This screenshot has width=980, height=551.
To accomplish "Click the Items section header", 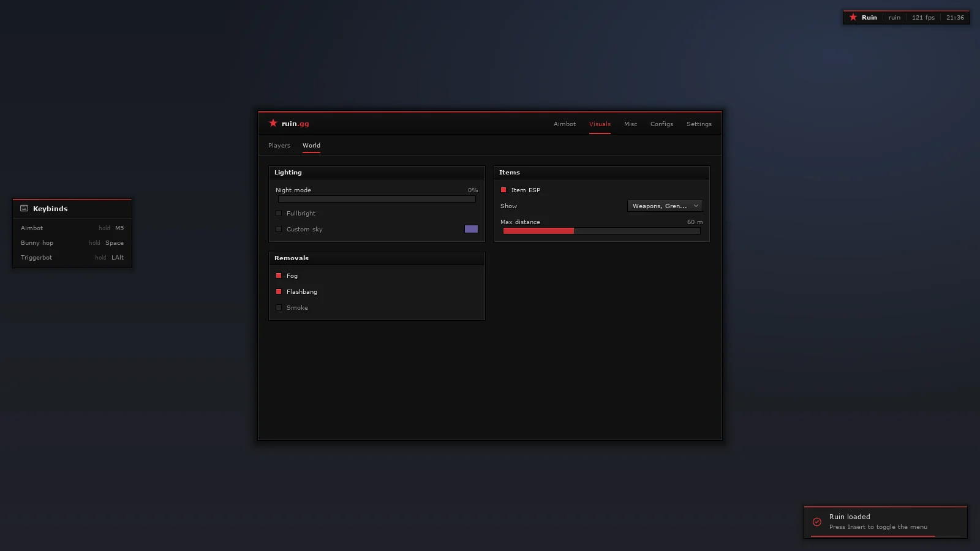I will [x=601, y=173].
